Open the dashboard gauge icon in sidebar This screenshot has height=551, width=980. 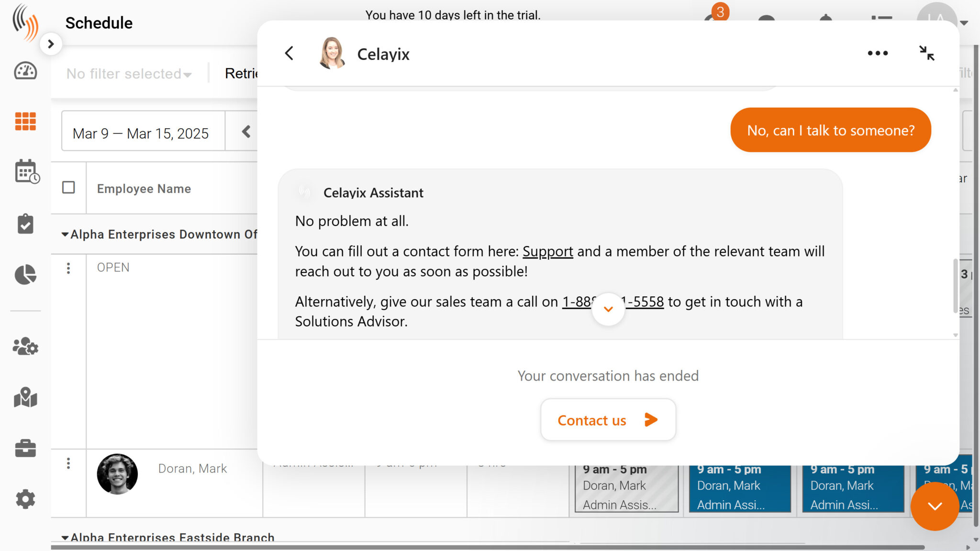pos(25,71)
